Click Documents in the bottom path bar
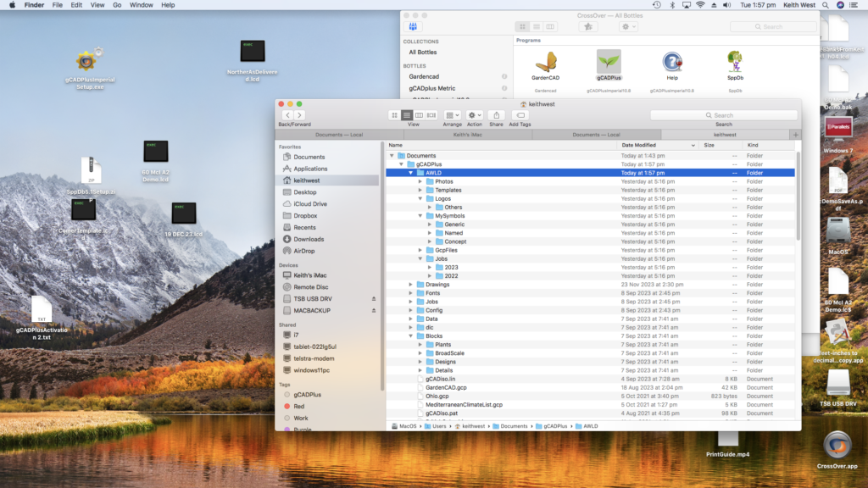Screen dimensions: 868x488 [509, 426]
